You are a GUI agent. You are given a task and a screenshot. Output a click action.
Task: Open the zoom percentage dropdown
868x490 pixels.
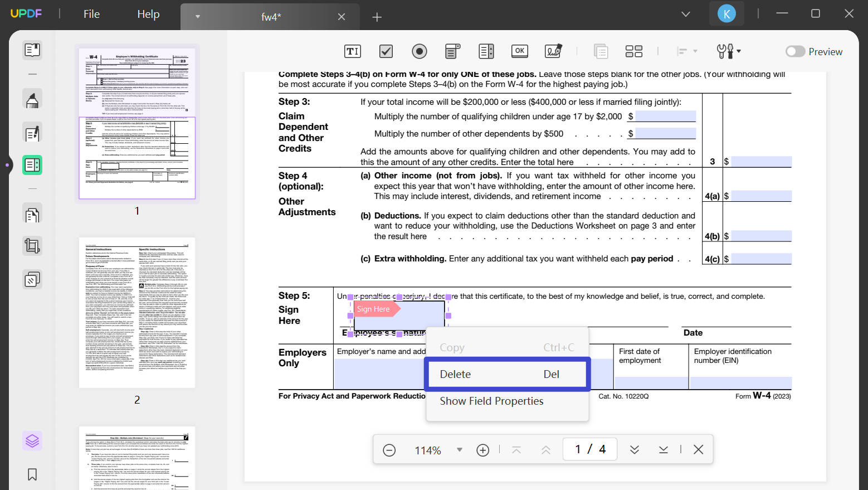[459, 449]
